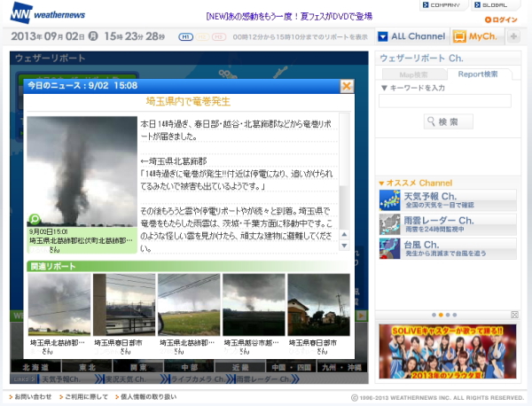This screenshot has width=532, height=406.
Task: Open the 雨雲レーダー Ch. channel icon
Action: [x=390, y=224]
